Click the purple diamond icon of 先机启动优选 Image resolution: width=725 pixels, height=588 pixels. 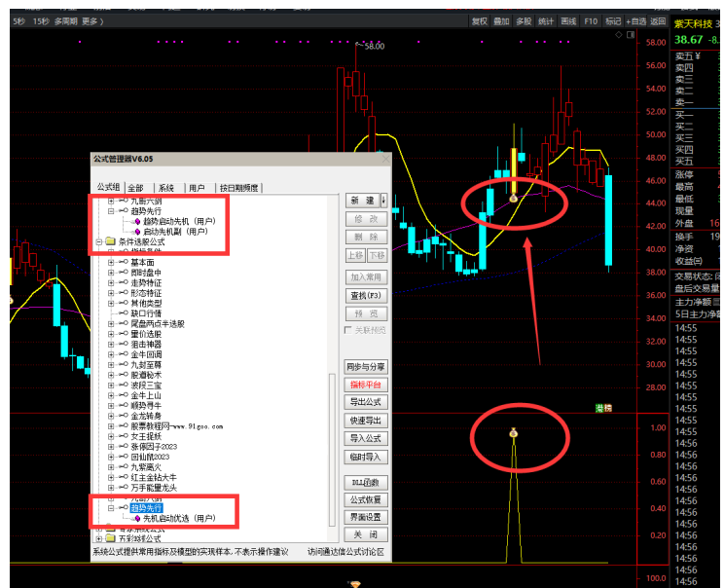tap(137, 519)
